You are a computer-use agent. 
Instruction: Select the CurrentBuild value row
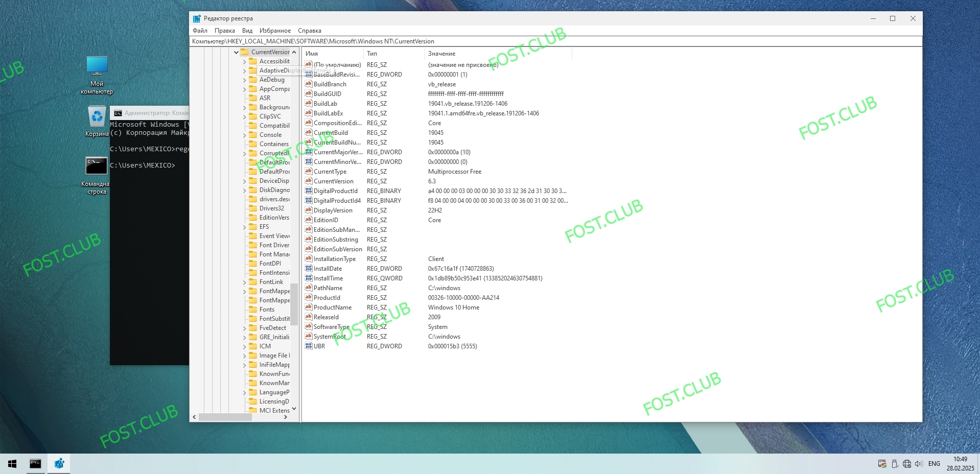[x=437, y=132]
